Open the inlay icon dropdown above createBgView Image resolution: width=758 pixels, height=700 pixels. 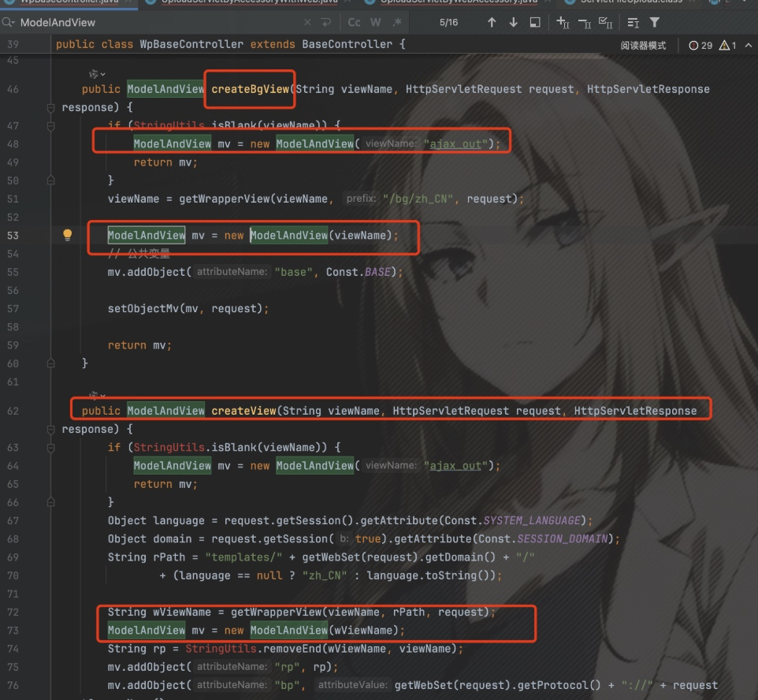[97, 74]
